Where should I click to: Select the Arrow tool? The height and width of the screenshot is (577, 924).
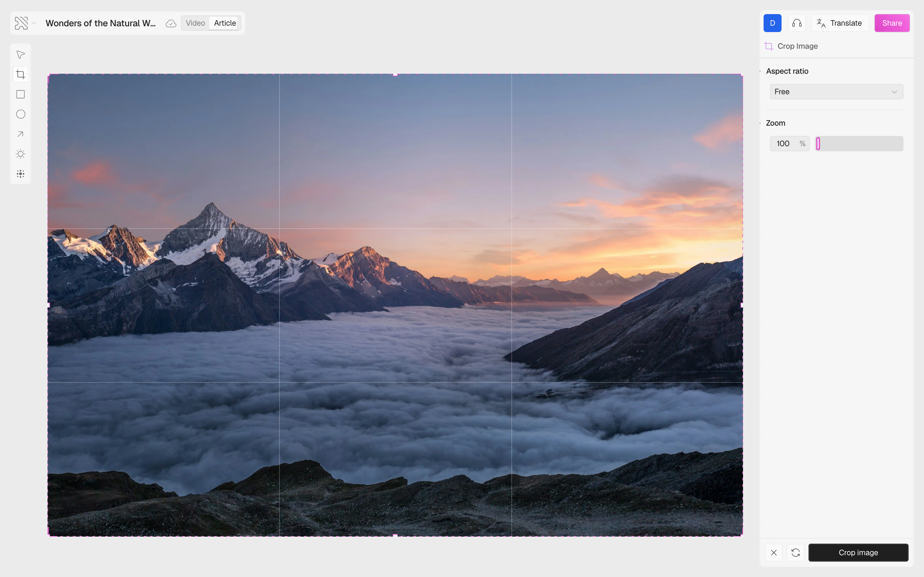[20, 134]
